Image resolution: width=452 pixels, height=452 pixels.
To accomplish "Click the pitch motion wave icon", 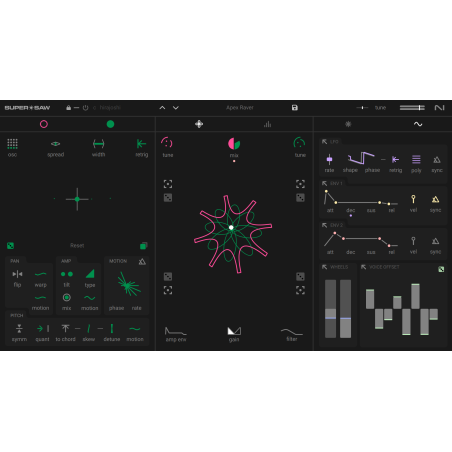I will click(135, 329).
